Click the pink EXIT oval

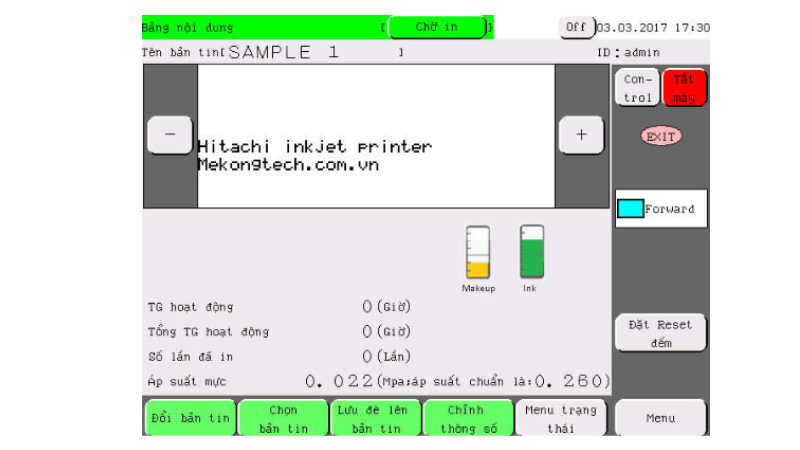661,136
